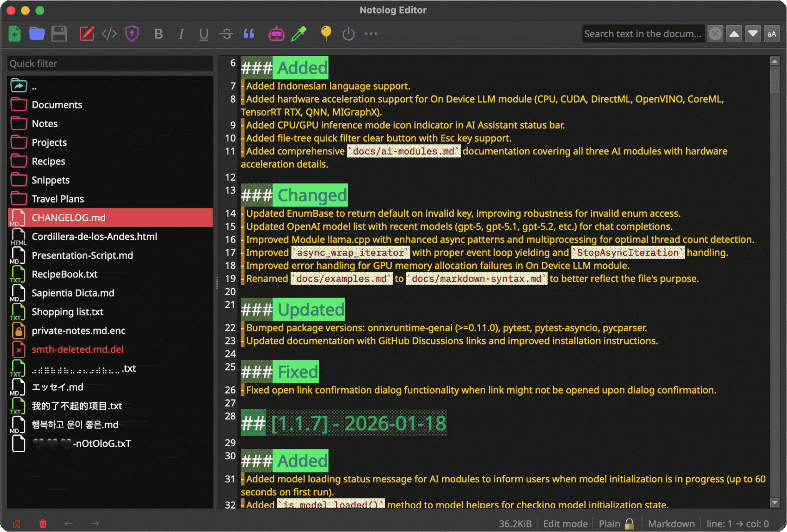The height and width of the screenshot is (532, 787).
Task: Select the green color picker eyedropper
Action: (x=299, y=34)
